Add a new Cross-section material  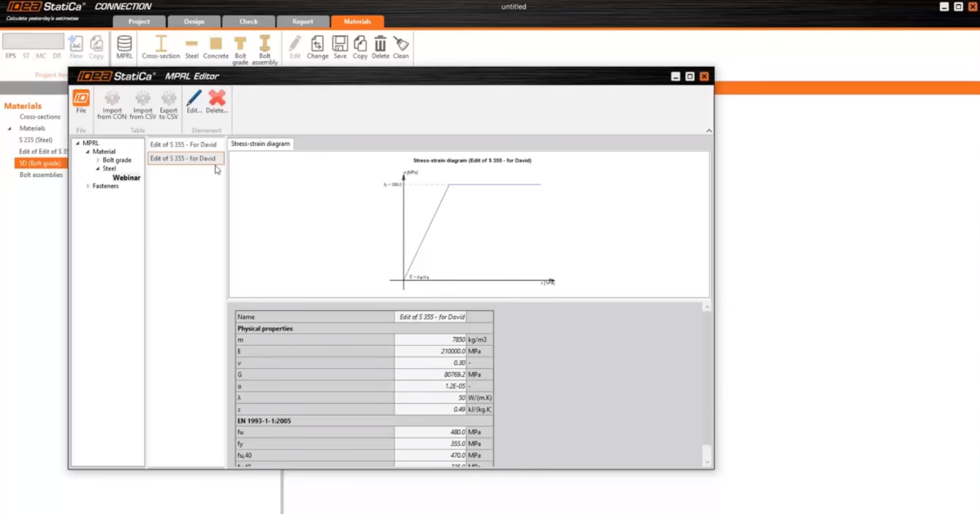pyautogui.click(x=161, y=47)
